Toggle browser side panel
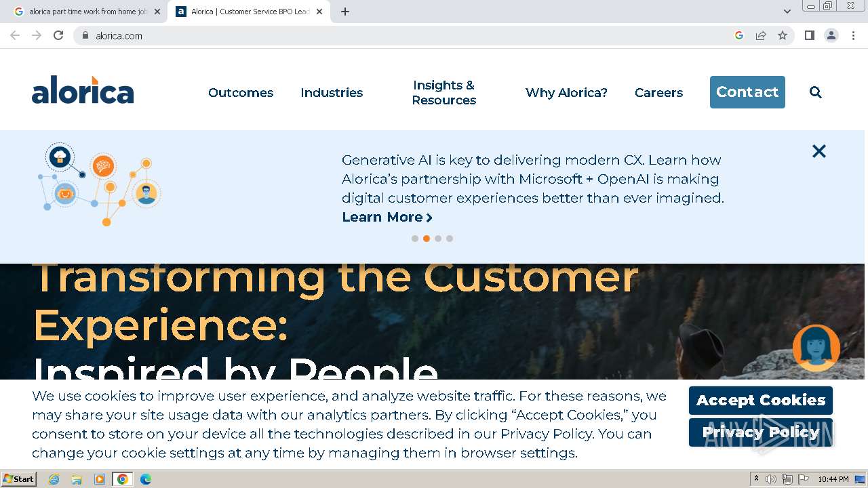 point(809,35)
